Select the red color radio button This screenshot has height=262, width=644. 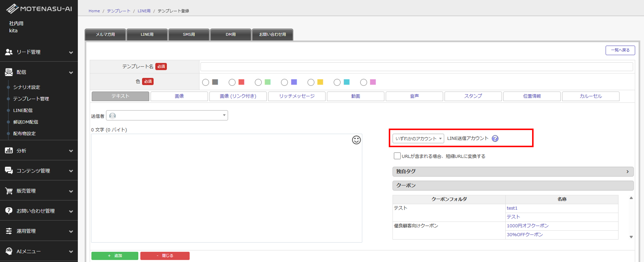[232, 82]
